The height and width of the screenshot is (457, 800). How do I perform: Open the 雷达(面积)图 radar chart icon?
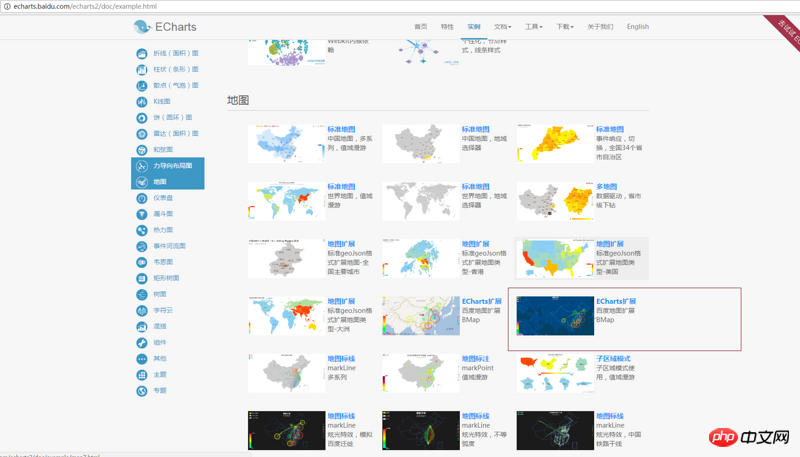[142, 134]
